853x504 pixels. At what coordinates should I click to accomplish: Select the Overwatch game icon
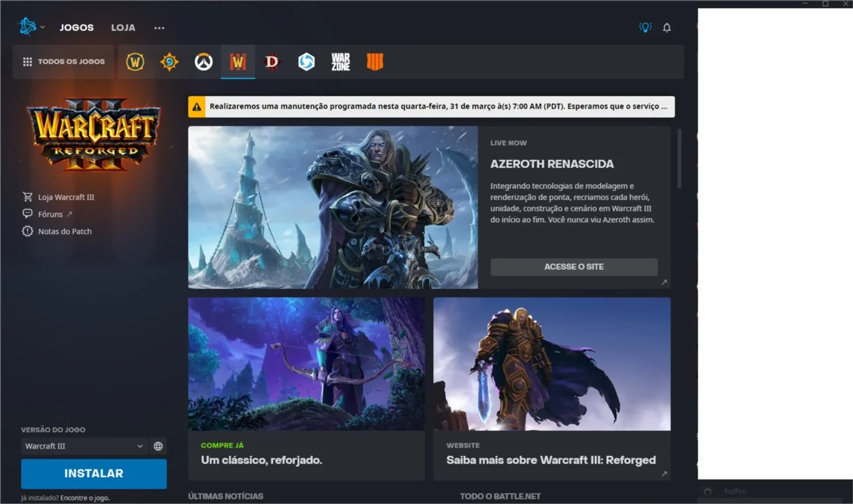pyautogui.click(x=203, y=62)
